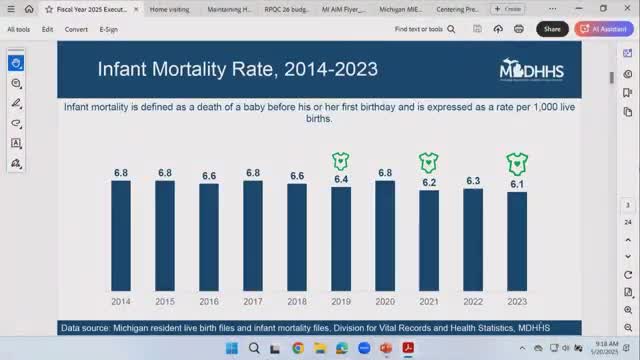Viewport: 640px width, 360px height.
Task: Open File Explorer from the taskbar
Action: point(320,348)
